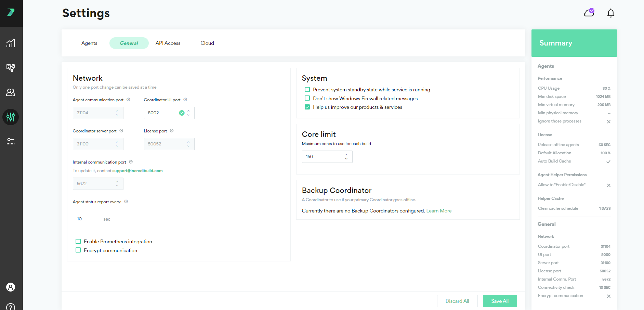Toggle Encrypt communication checkbox
The height and width of the screenshot is (310, 644).
(x=78, y=250)
